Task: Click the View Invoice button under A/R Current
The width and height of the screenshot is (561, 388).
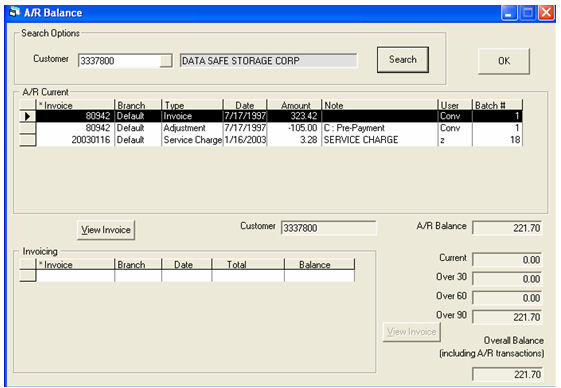Action: (x=106, y=230)
